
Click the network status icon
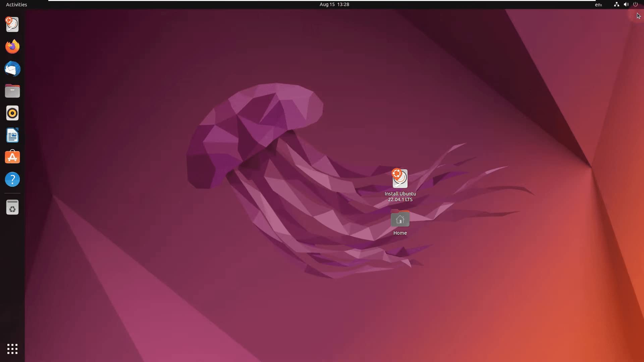click(616, 4)
